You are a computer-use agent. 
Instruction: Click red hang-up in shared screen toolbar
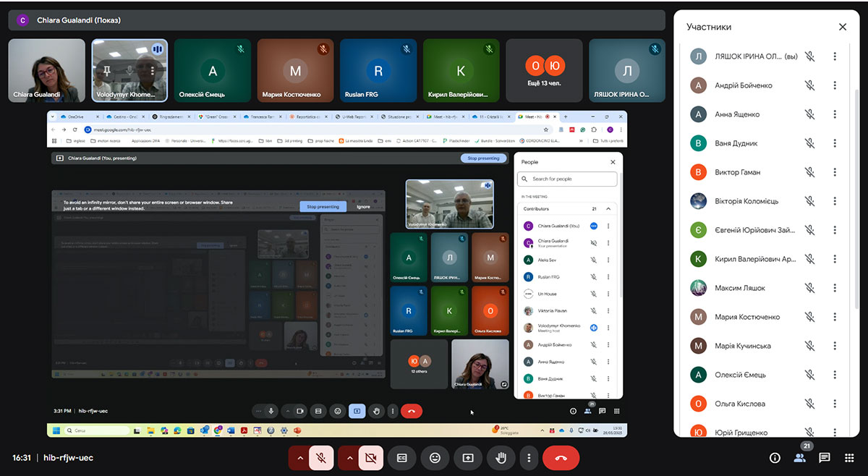pyautogui.click(x=411, y=411)
